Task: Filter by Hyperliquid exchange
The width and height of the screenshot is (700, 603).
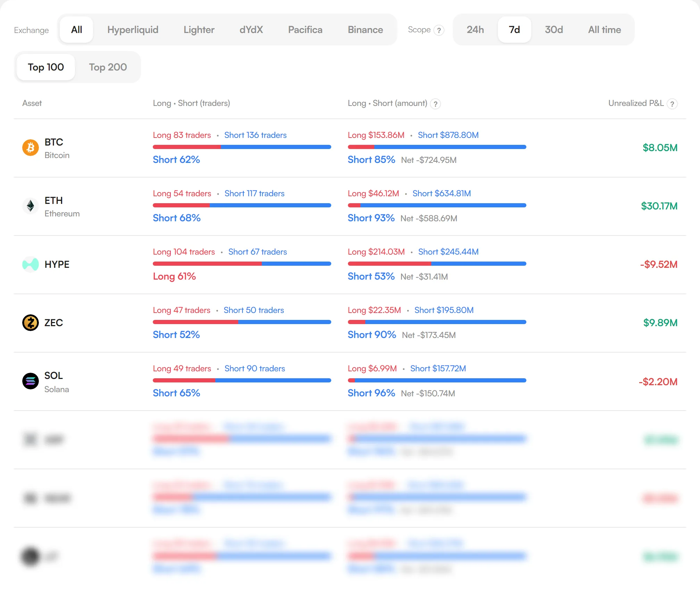Action: 133,30
